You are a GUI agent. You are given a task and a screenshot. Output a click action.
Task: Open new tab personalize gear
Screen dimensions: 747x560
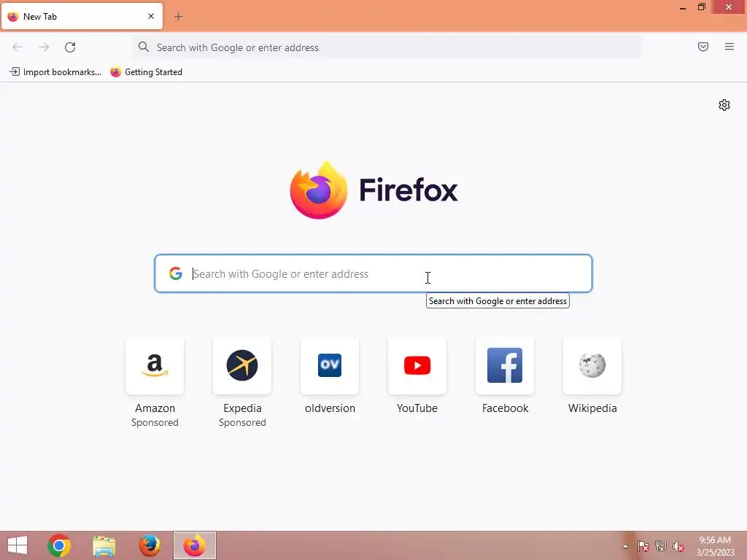coord(724,105)
